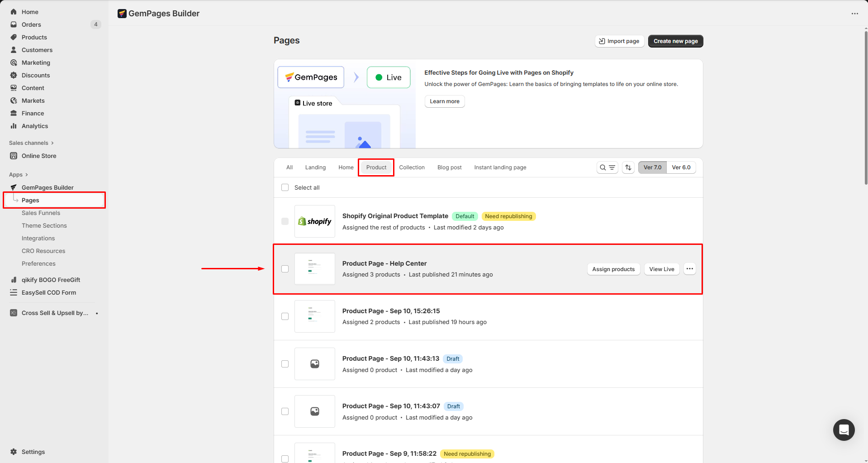Switch to the Collection tab

[x=412, y=167]
